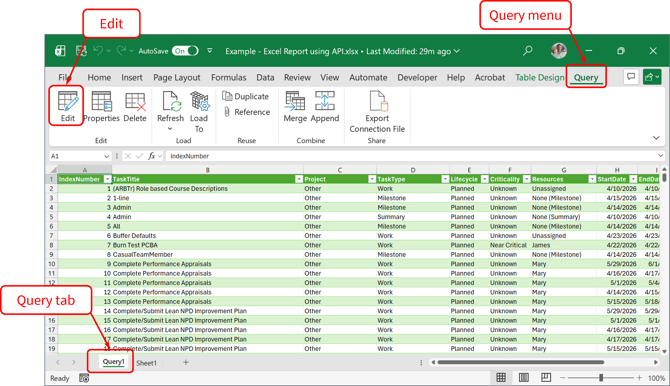Open the Resources column filter
Viewport: 670px width, 386px height.
[592, 179]
